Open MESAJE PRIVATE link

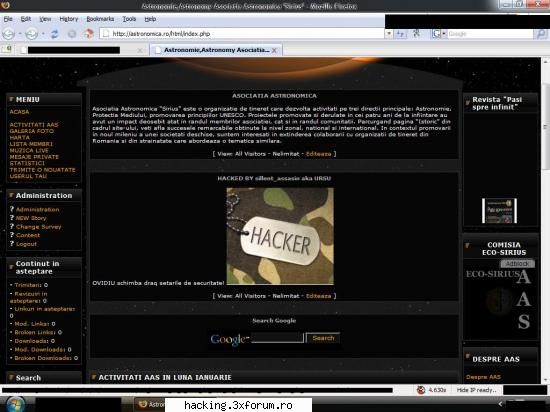(x=34, y=157)
